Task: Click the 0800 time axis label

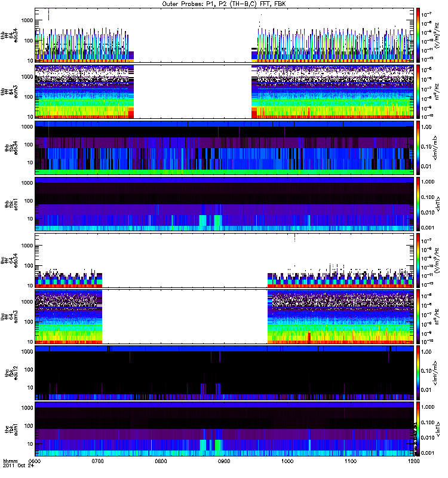Action: coord(161,461)
